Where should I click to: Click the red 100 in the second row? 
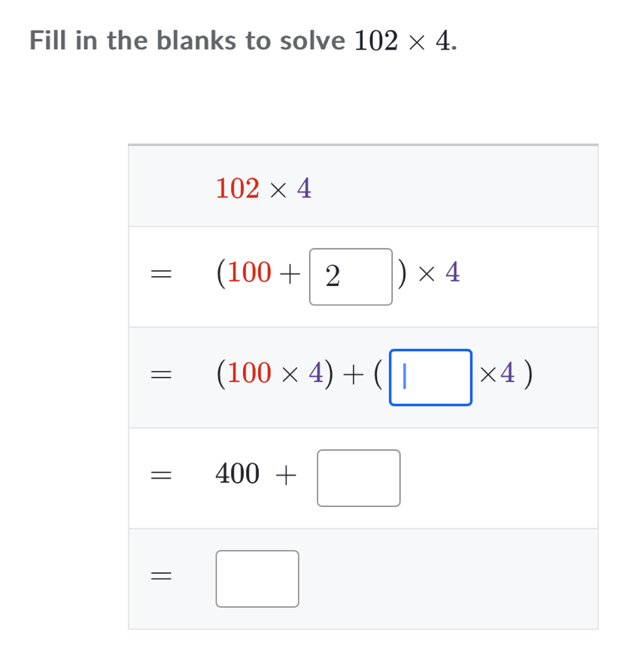click(250, 272)
